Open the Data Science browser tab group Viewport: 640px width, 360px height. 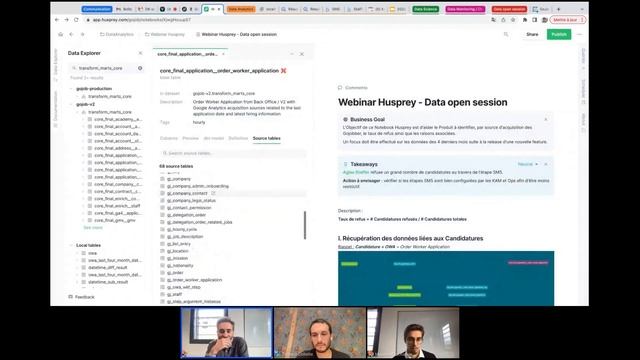pos(425,9)
